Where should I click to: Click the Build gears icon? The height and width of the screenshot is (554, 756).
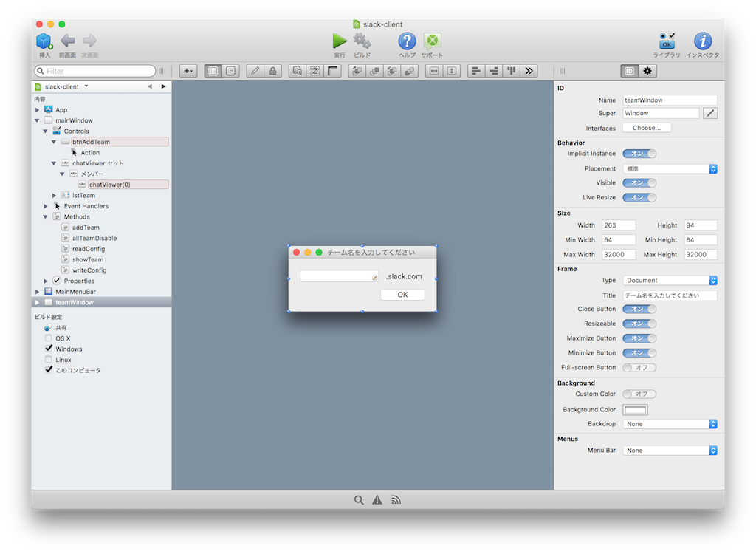point(362,41)
